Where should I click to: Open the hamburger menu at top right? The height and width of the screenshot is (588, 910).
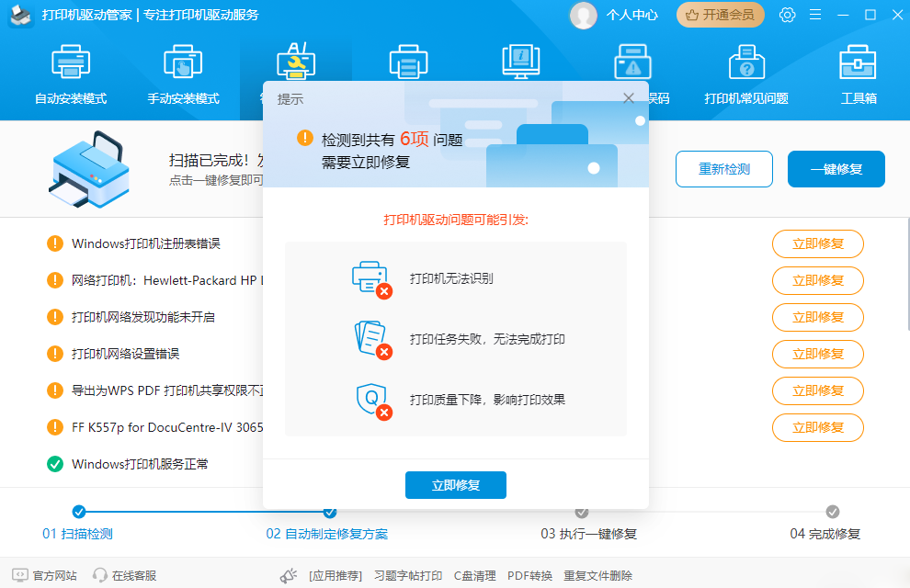point(813,15)
